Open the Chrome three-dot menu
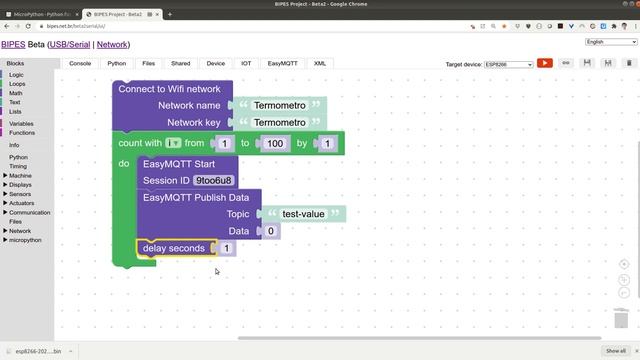Viewport: 640px width, 360px height. click(x=635, y=26)
